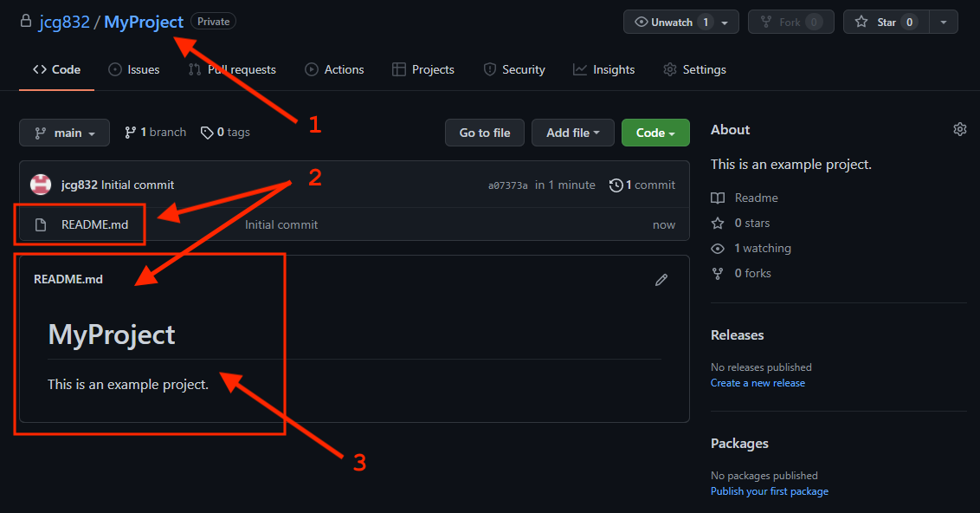Switch to the Pull requests tab

point(233,69)
